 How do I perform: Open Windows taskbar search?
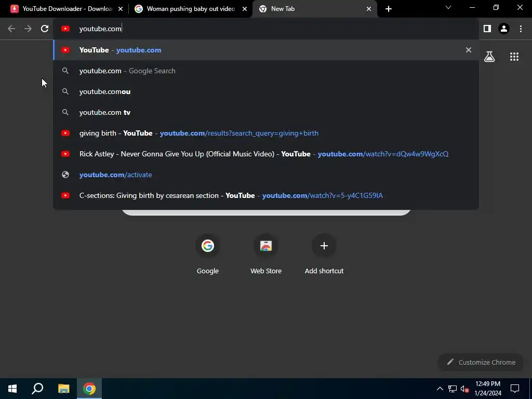[x=37, y=389]
